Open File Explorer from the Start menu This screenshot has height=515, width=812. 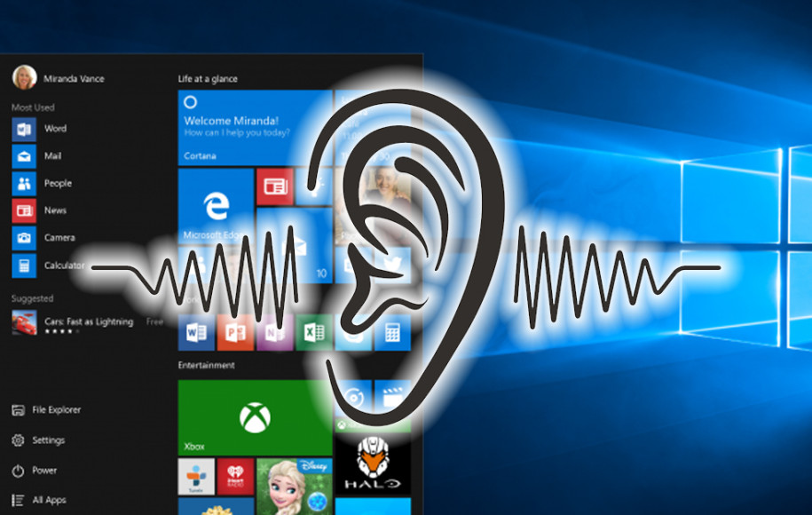[x=46, y=410]
